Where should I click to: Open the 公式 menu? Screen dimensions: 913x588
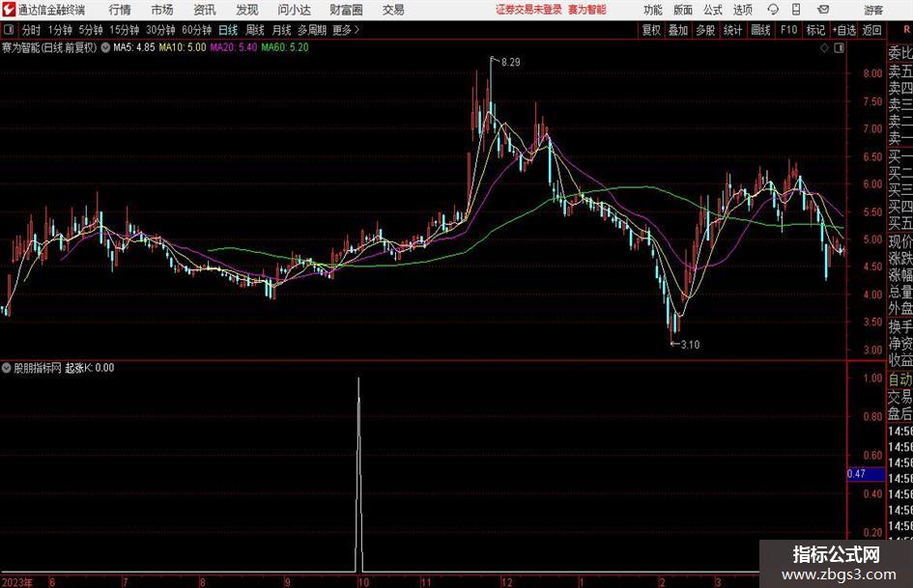click(x=713, y=10)
